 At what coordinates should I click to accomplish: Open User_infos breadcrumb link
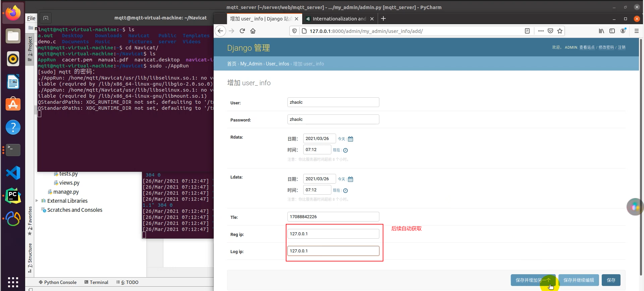[x=277, y=64]
